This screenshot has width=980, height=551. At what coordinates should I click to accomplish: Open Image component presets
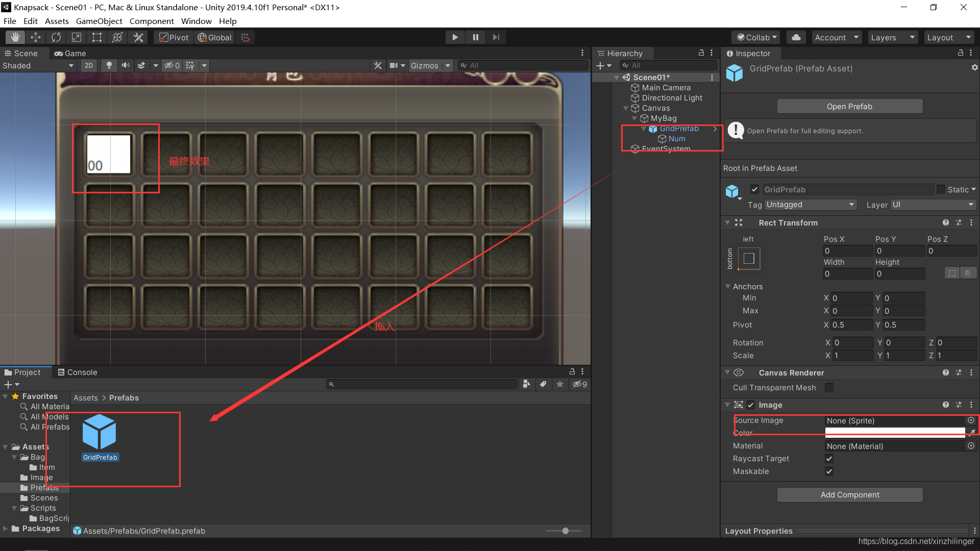click(x=959, y=405)
